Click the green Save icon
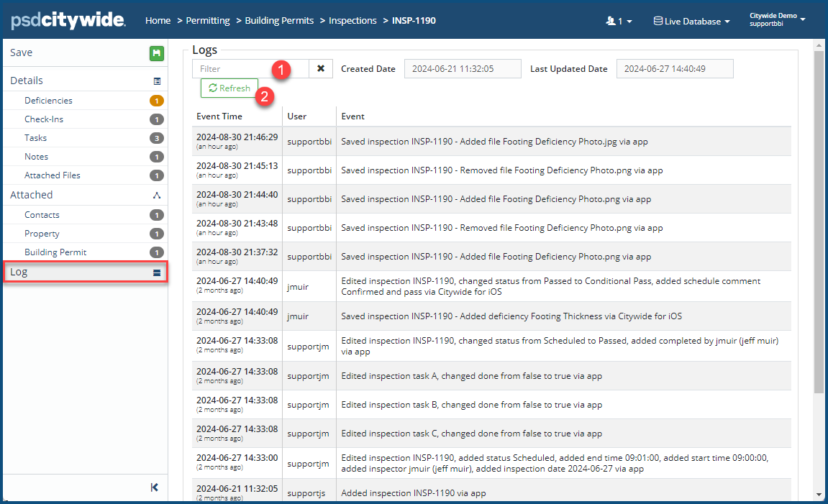This screenshot has height=504, width=828. point(157,53)
